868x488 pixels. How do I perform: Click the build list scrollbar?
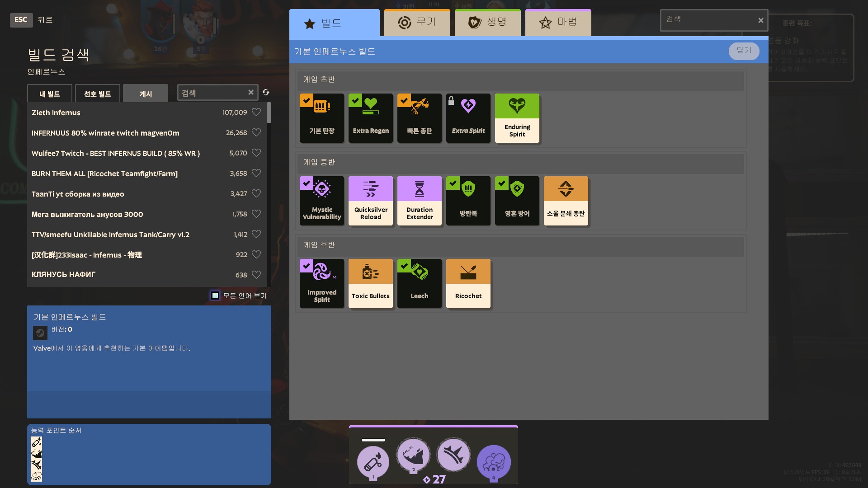click(x=269, y=113)
